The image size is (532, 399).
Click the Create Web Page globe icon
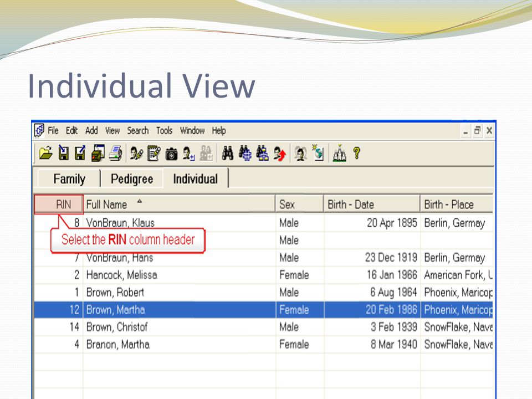[318, 152]
